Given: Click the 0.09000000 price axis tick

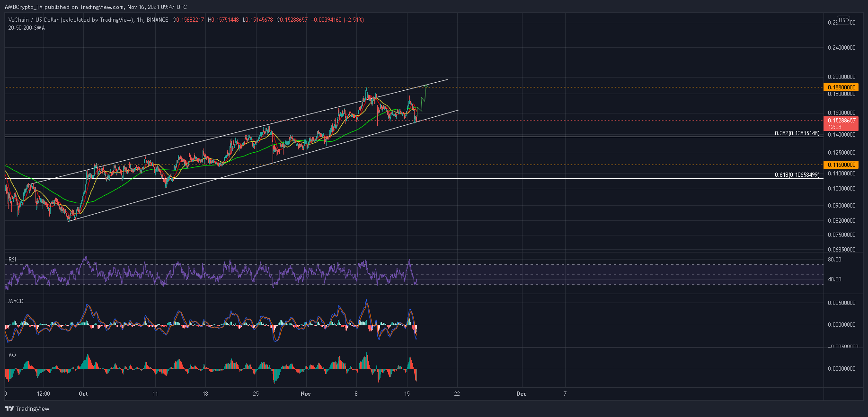Looking at the screenshot, I should coord(841,206).
